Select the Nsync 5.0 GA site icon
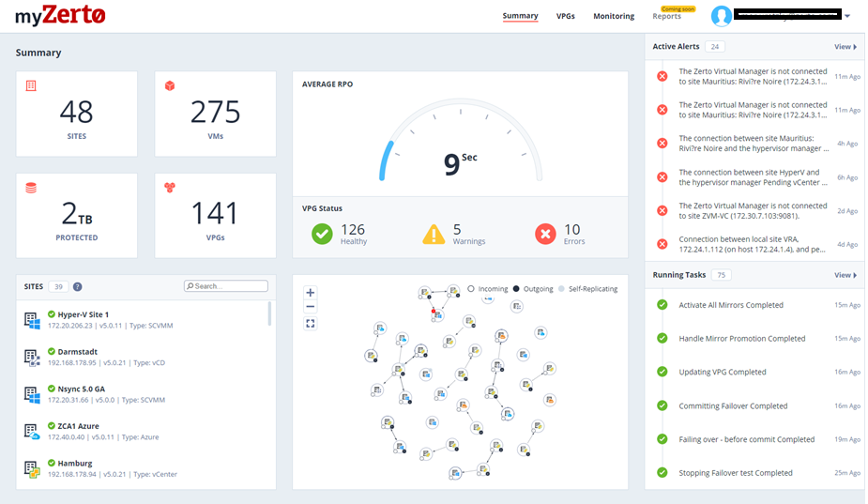Screen dimensions: 868x504 (x=32, y=394)
